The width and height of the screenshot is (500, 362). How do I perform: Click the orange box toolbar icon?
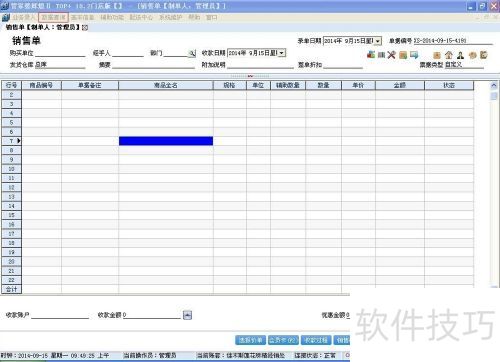click(437, 55)
